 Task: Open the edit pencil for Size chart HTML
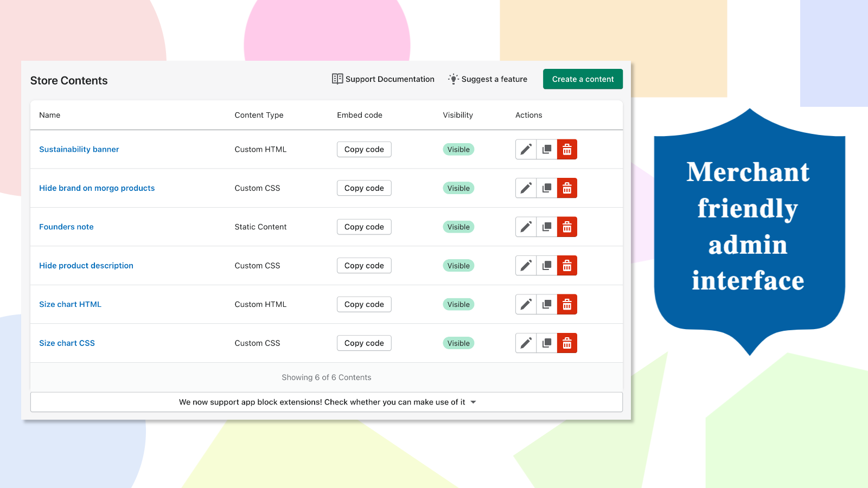525,304
